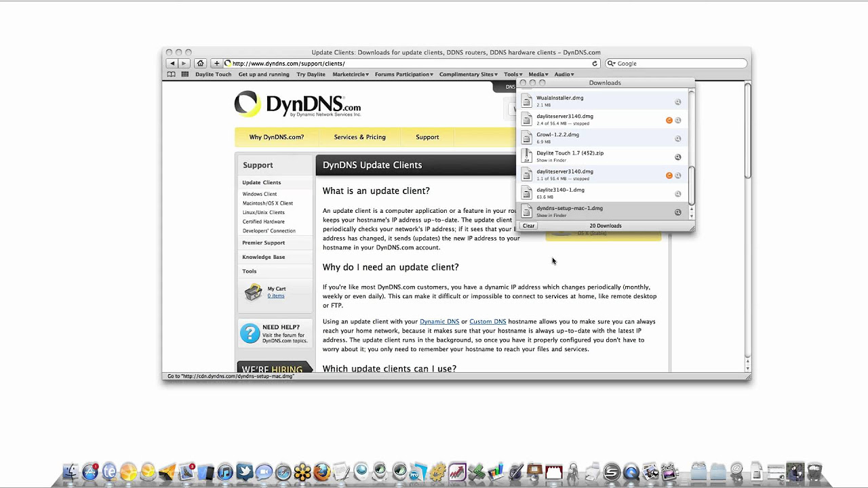
Task: Select the Premier Support sidebar heading
Action: coord(264,243)
